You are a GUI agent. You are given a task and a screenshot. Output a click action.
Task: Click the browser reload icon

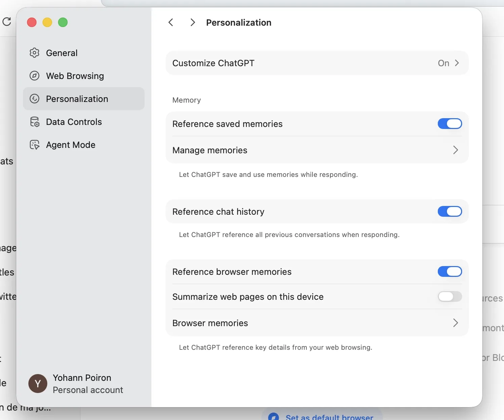7,22
